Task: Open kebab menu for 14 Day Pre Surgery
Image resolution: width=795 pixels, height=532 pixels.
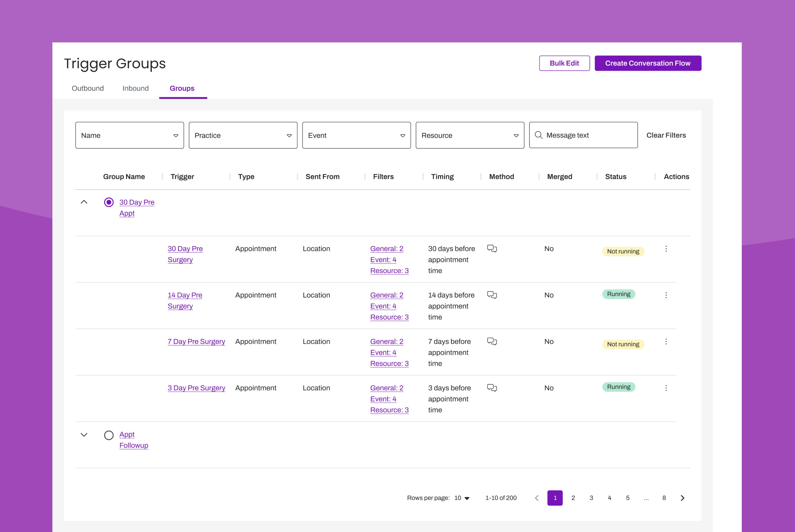Action: coord(666,295)
